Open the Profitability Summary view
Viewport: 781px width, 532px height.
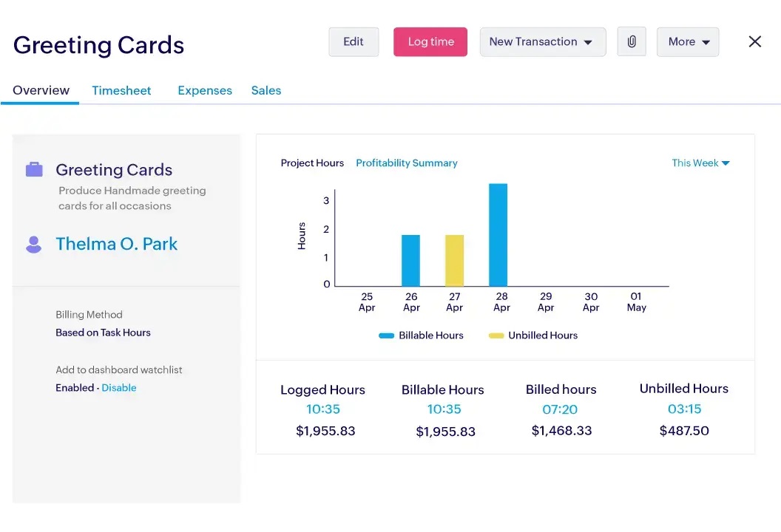coord(406,163)
